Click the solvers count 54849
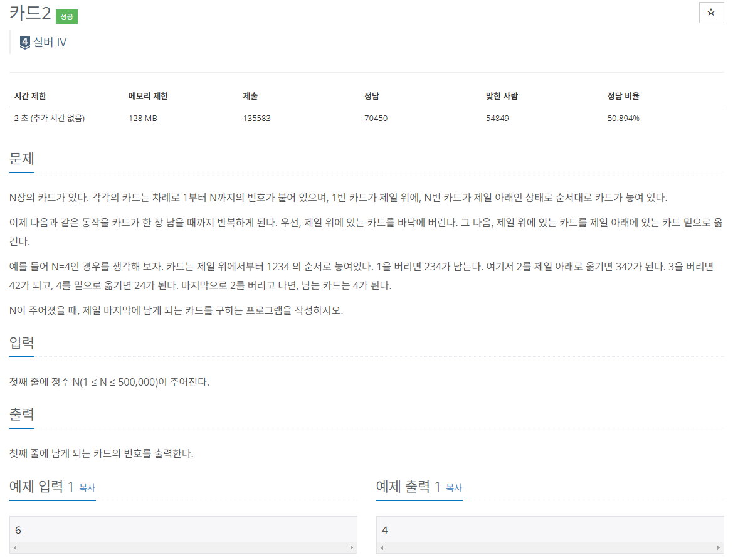Image resolution: width=733 pixels, height=560 pixels. 497,119
